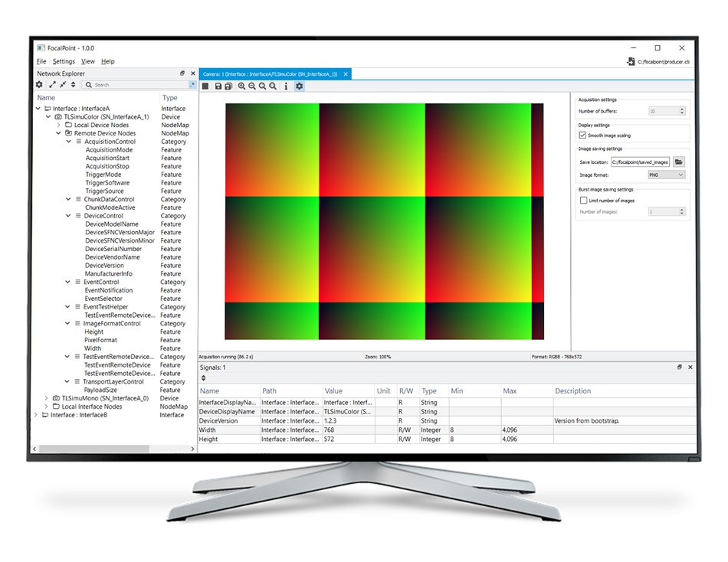Open the Help menu
Viewport: 728px width, 562px height.
(x=108, y=61)
